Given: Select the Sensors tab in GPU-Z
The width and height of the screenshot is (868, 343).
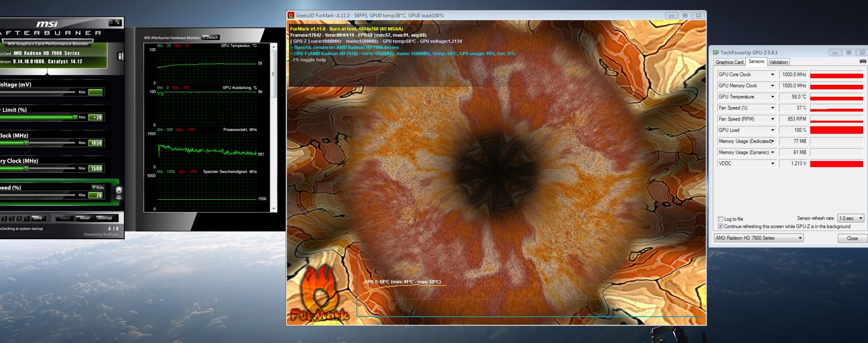Looking at the screenshot, I should click(756, 61).
